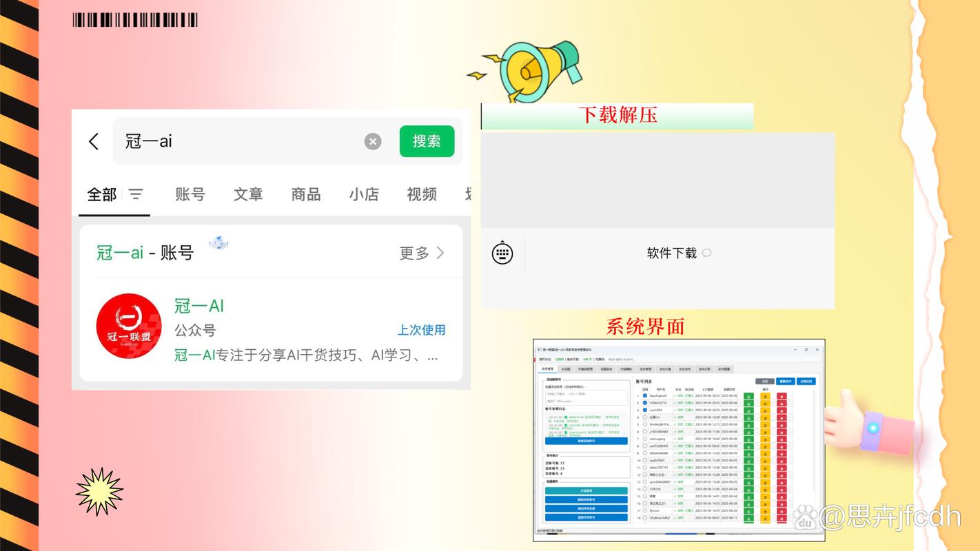980x551 pixels.
Task: Click the green 搜索 button
Action: [427, 141]
